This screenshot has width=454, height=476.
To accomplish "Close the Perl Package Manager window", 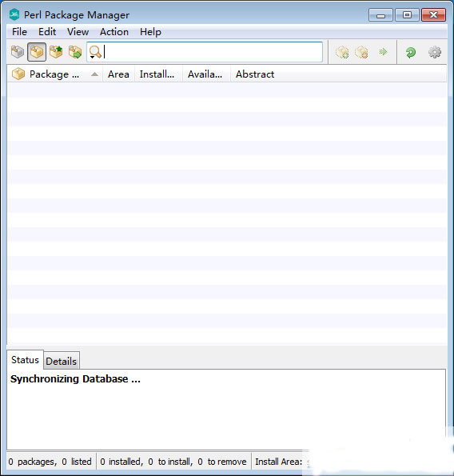I will (x=433, y=15).
